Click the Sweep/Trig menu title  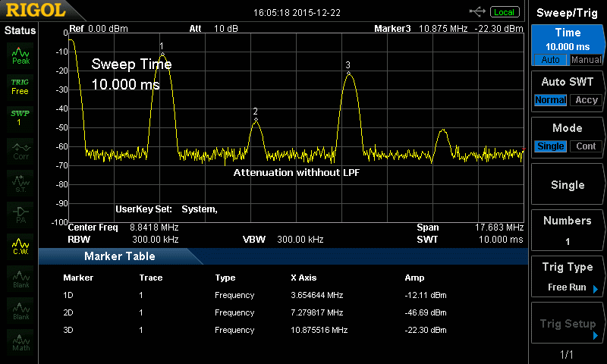[x=568, y=12]
